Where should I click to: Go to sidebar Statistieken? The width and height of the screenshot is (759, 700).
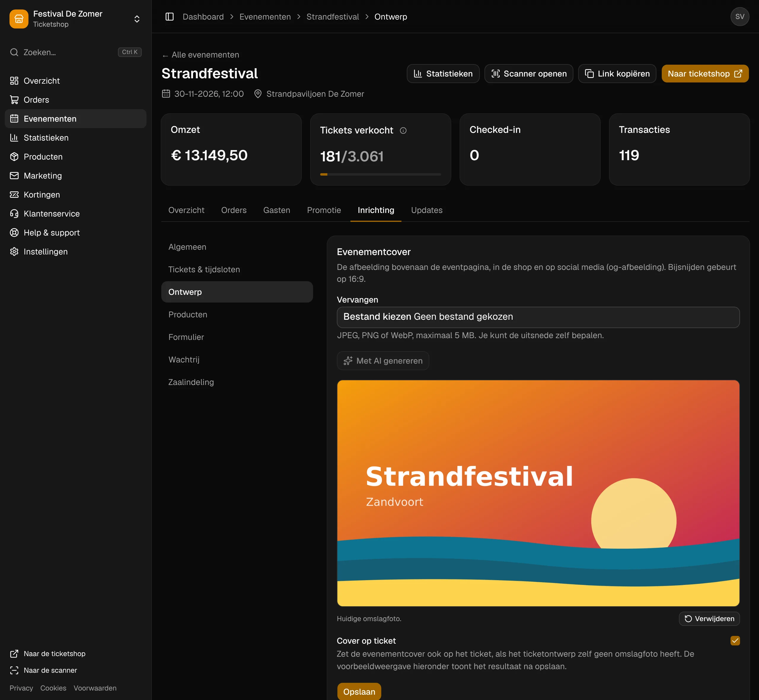click(75, 138)
